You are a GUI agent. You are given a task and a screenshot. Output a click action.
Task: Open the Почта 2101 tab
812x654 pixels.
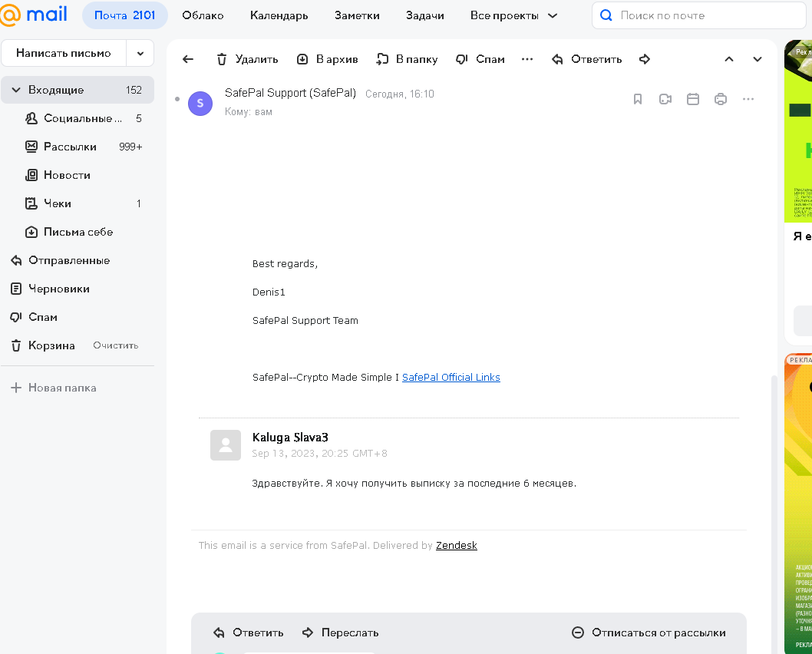click(x=125, y=15)
